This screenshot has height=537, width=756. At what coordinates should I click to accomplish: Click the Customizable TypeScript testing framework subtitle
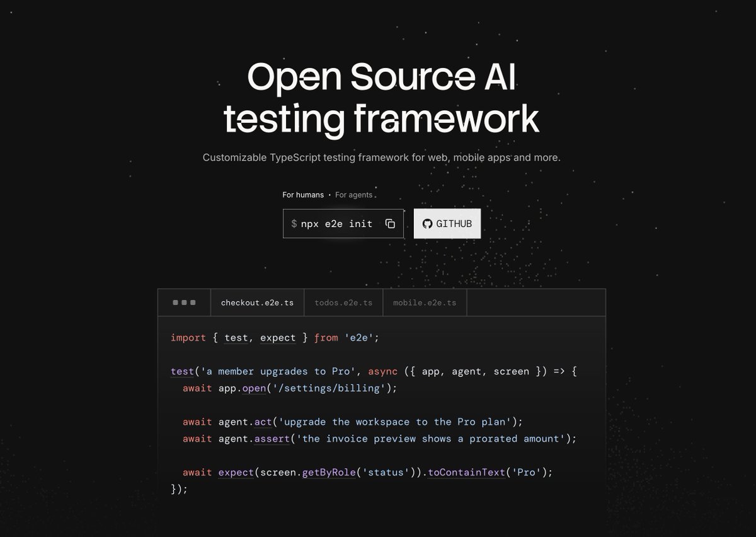(381, 157)
